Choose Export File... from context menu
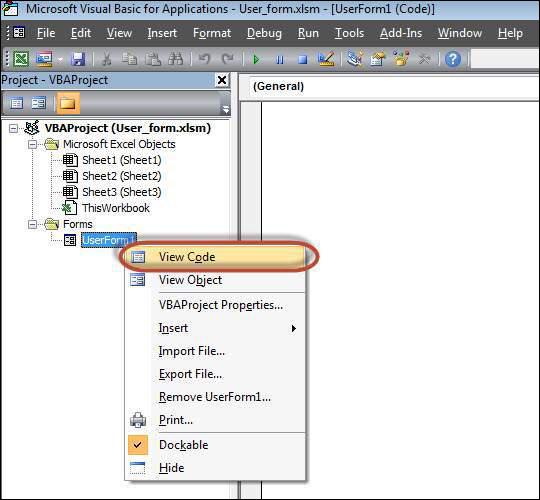 click(215, 374)
